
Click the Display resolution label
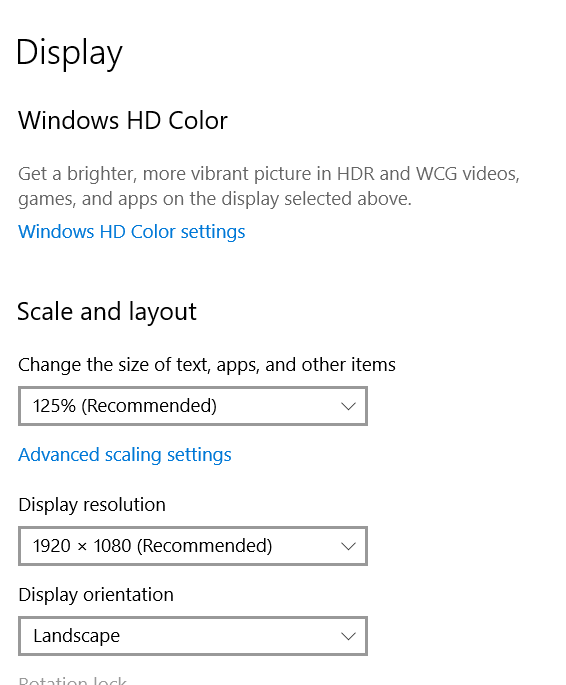pos(92,505)
